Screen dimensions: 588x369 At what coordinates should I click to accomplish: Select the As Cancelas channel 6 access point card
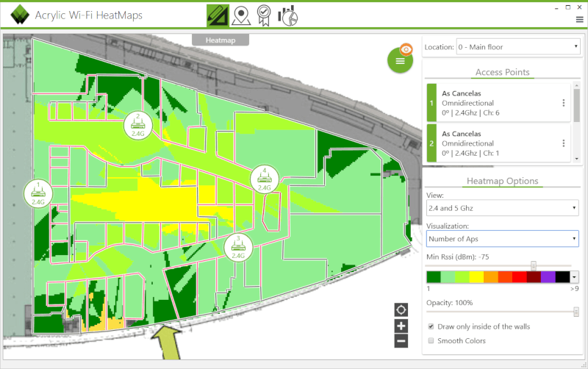point(499,103)
